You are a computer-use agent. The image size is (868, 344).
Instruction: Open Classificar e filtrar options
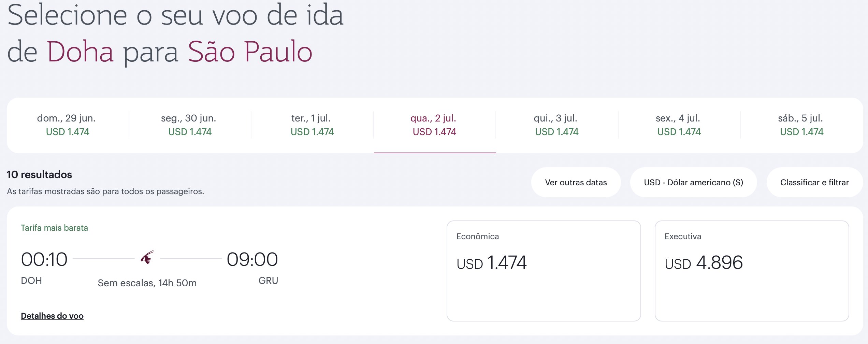(814, 182)
